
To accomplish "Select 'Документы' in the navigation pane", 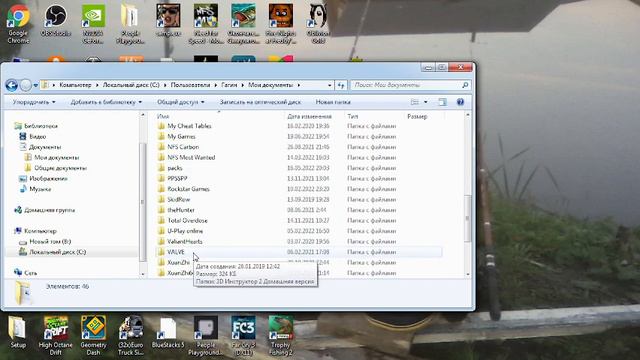I will pyautogui.click(x=45, y=147).
